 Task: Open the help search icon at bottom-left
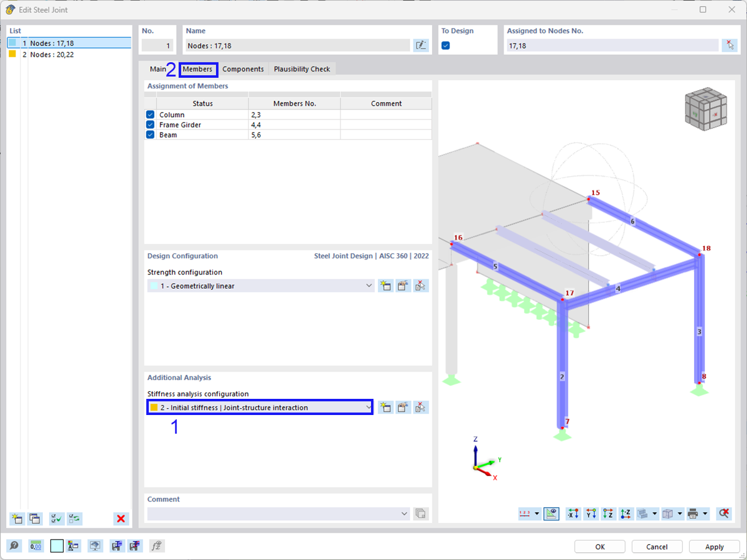pos(14,546)
